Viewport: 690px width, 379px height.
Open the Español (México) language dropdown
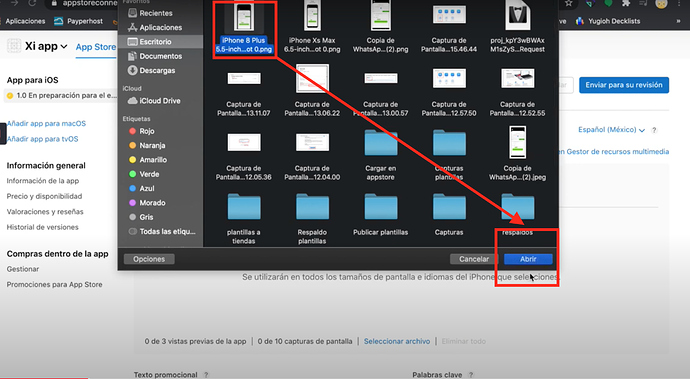(611, 130)
